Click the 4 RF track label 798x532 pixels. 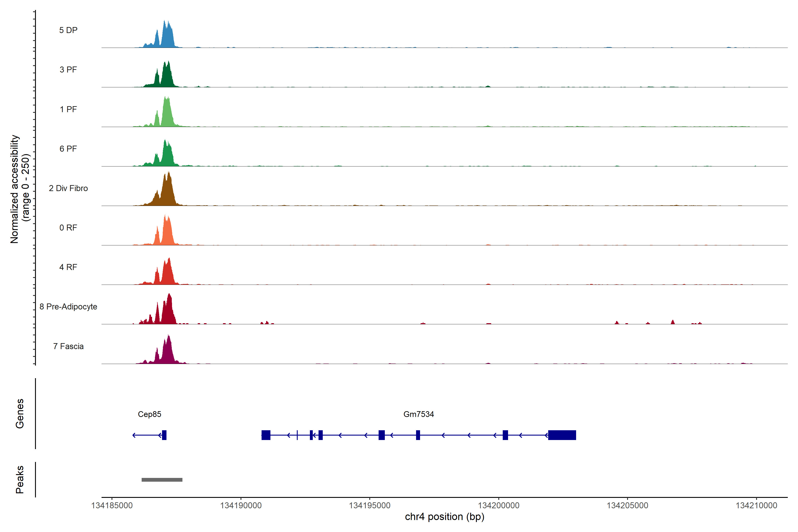68,267
